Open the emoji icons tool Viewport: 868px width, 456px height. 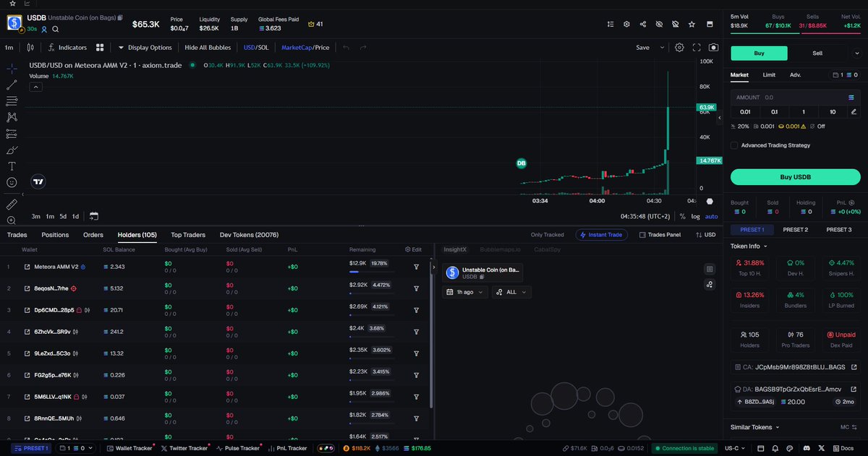(x=12, y=183)
